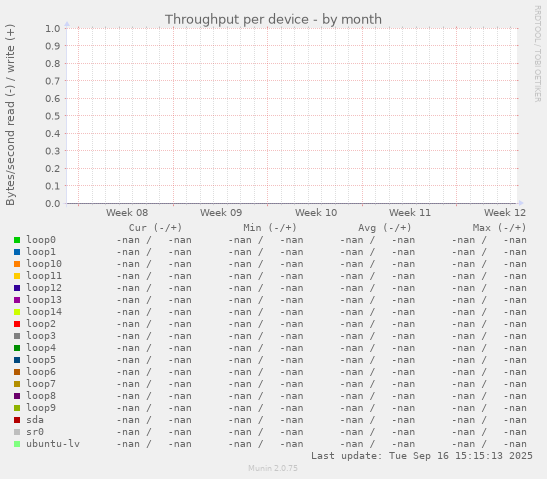Select the loop11 legend label
Screen dimensions: 547x479
[44, 276]
